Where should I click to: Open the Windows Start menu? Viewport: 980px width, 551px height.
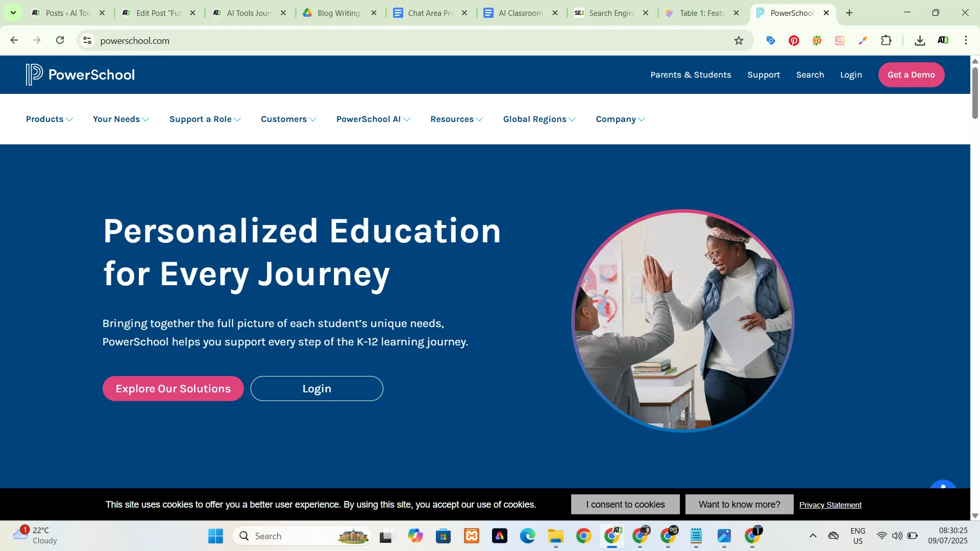(x=215, y=536)
